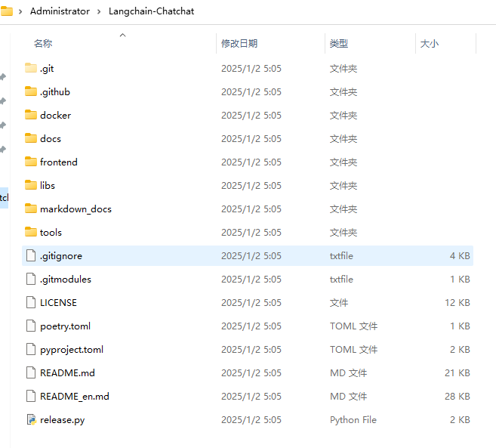
Task: Click the 文件夹 type of frontend folder
Action: (344, 162)
